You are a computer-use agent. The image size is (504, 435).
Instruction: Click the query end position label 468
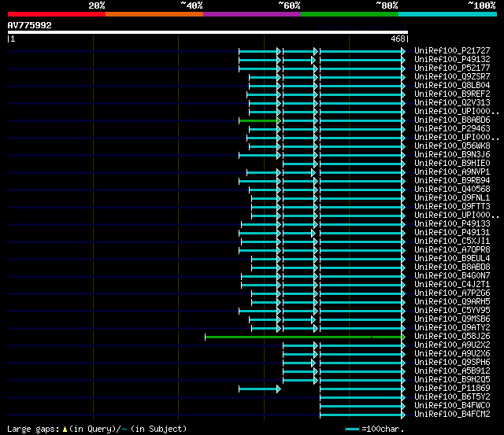pos(398,39)
